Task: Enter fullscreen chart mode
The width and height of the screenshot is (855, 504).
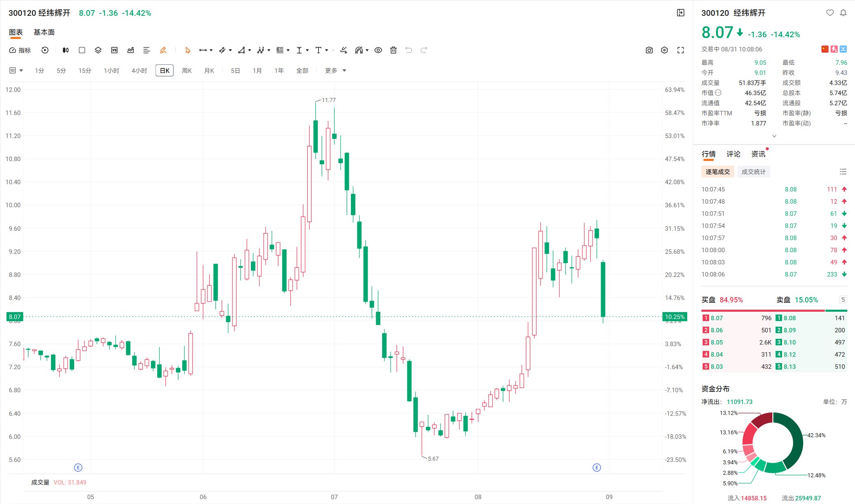Action: (681, 50)
